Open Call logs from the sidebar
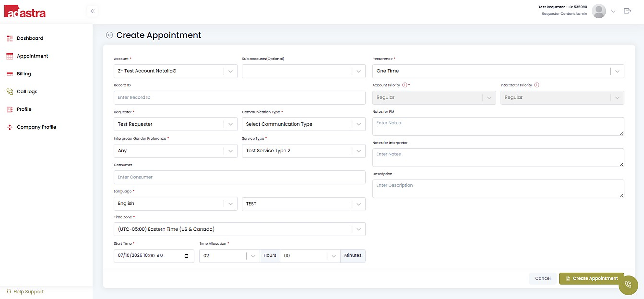The image size is (644, 299). pyautogui.click(x=27, y=91)
